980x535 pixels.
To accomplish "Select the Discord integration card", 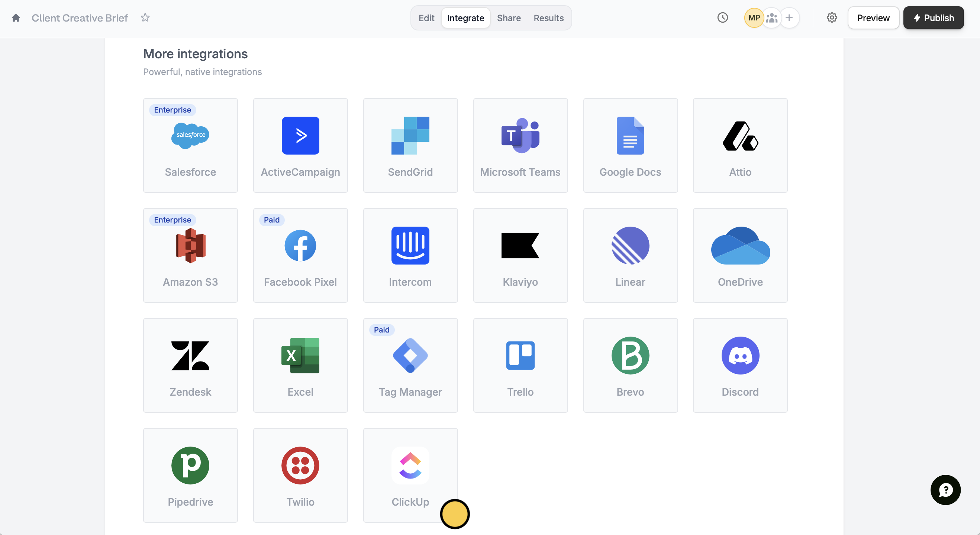I will click(740, 365).
